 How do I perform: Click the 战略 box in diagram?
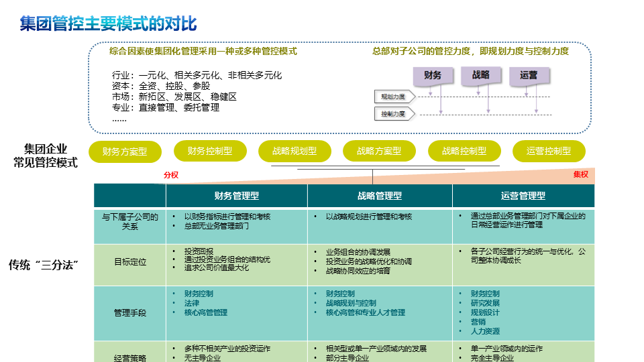(480, 75)
